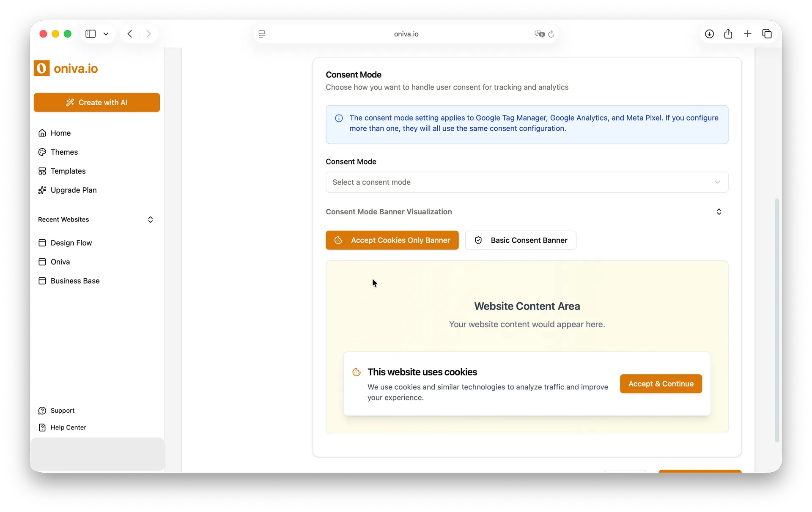Open the Downloads icon in the browser toolbar
This screenshot has width=812, height=512.
(x=709, y=34)
